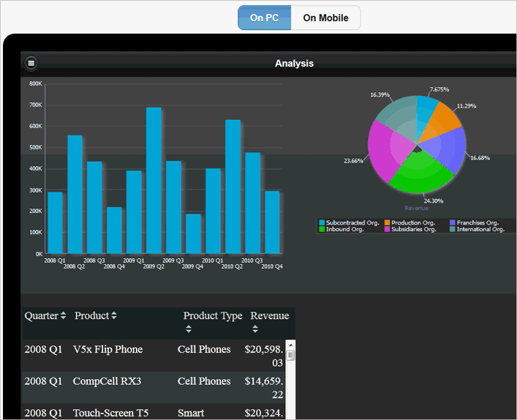This screenshot has width=517, height=420.
Task: Sort table by Quarter column arrows
Action: tap(63, 315)
